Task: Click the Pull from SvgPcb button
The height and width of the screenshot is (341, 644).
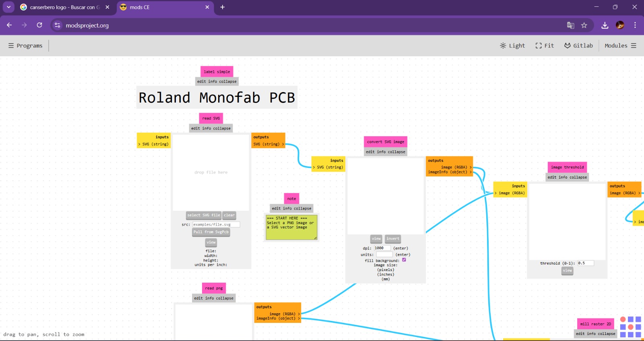Action: (211, 232)
